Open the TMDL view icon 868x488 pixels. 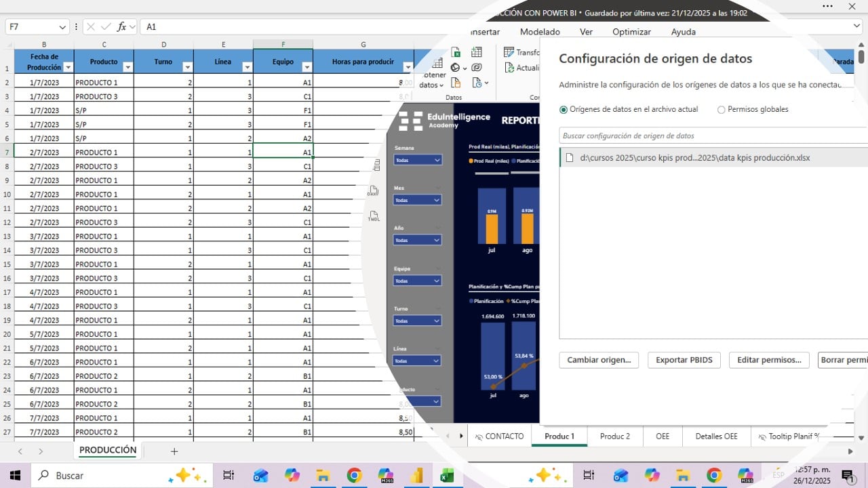coord(374,216)
